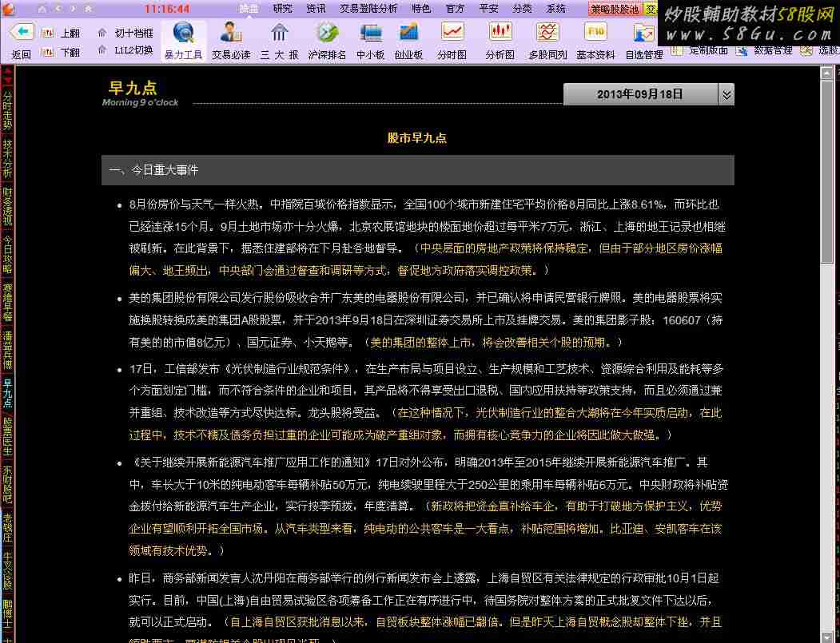The height and width of the screenshot is (643, 840).
Task: Click the 返回 back arrow icon
Action: point(22,32)
